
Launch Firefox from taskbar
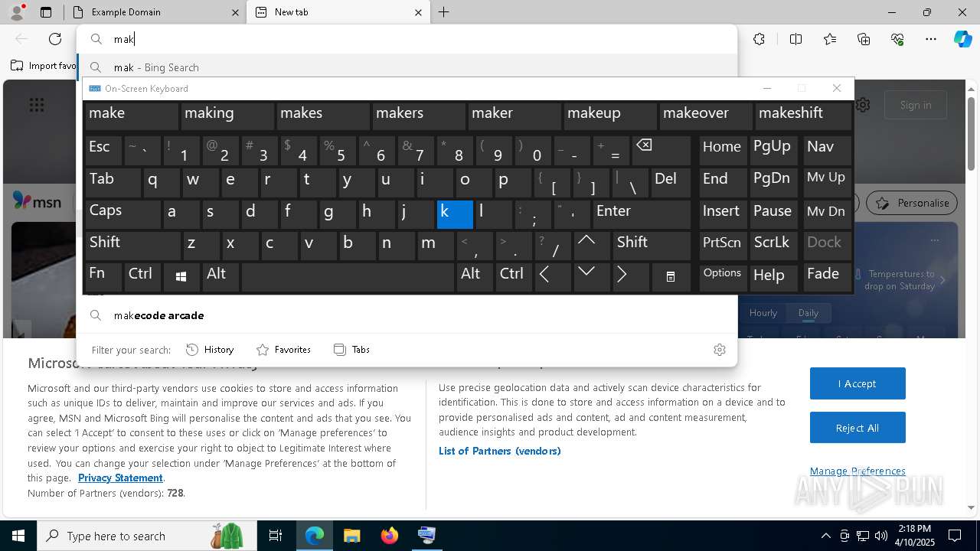pos(389,536)
